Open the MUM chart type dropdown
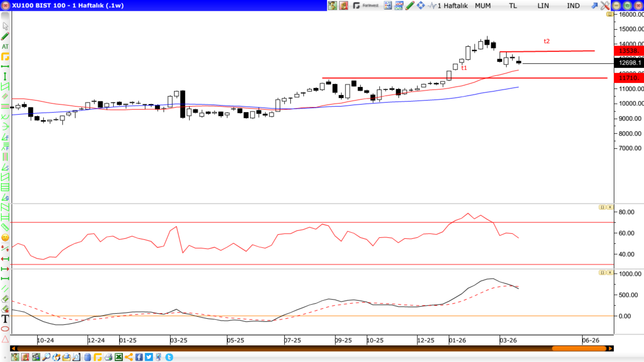Viewport: 644px width, 362px height. (483, 6)
